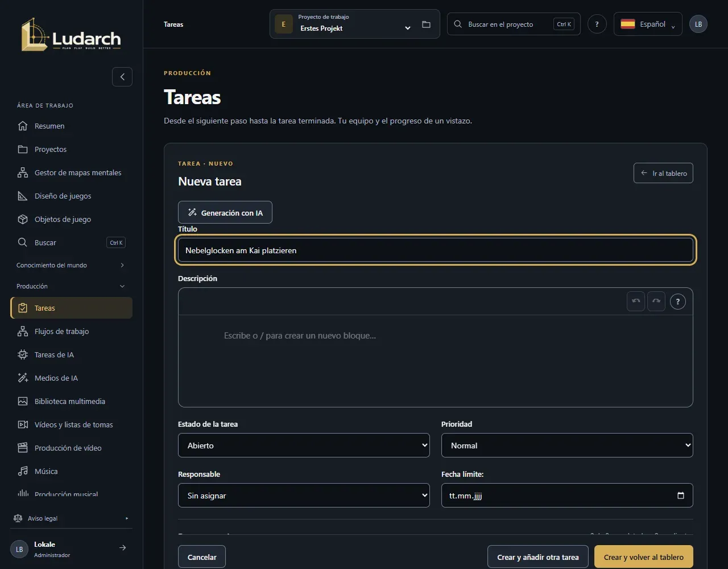Screen dimensions: 728x569
Task: Click in the Descripción editor area
Action: pyautogui.click(x=436, y=361)
